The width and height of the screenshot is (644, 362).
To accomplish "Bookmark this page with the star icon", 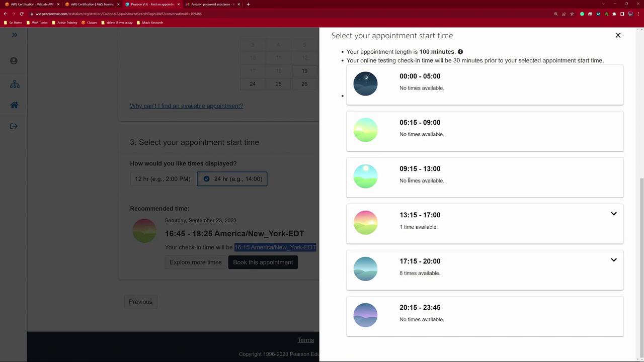I will (x=572, y=14).
